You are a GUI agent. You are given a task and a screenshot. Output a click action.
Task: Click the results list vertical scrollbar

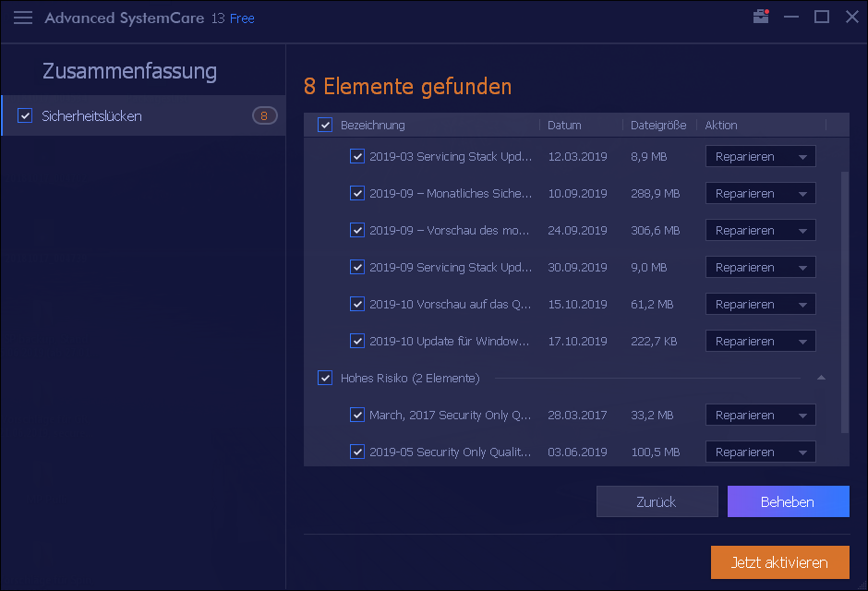845,302
